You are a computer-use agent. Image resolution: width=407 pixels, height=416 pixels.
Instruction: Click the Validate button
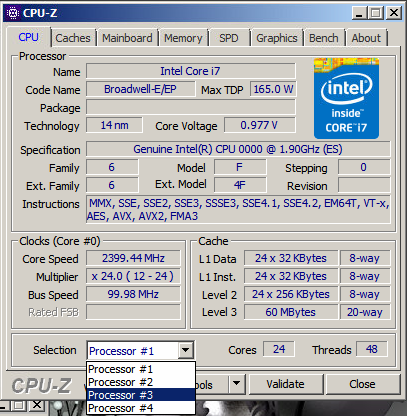[286, 384]
